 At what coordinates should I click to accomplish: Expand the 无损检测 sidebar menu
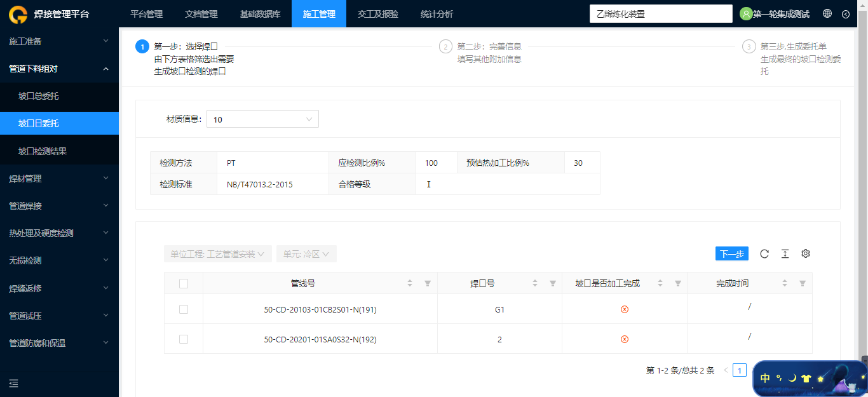(59, 261)
